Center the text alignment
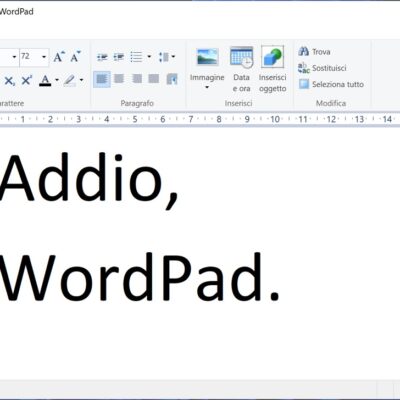Image resolution: width=400 pixels, height=400 pixels. (x=119, y=79)
